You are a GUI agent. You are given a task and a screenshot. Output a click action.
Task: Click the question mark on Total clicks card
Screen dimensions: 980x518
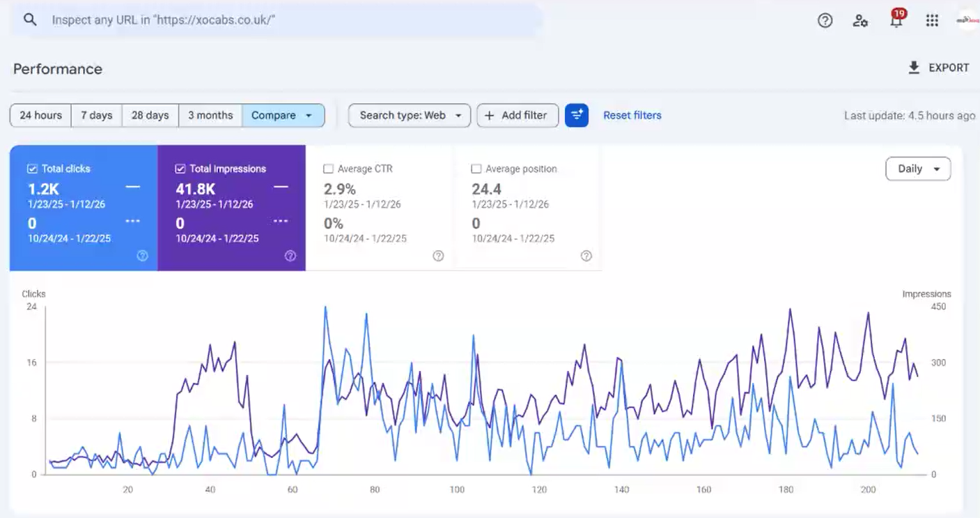[x=142, y=256]
